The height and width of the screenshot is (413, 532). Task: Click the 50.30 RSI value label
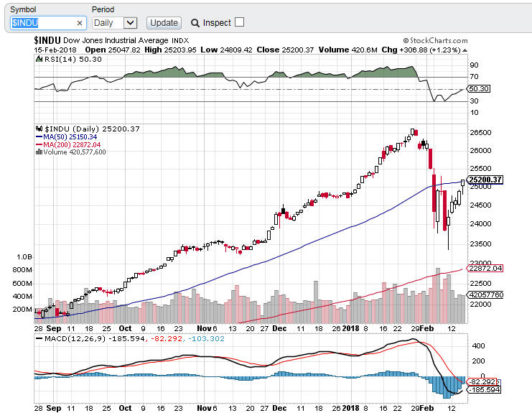coord(478,88)
